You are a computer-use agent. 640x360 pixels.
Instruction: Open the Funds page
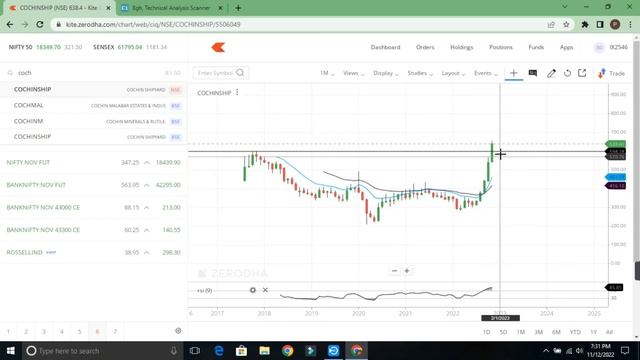[x=536, y=47]
